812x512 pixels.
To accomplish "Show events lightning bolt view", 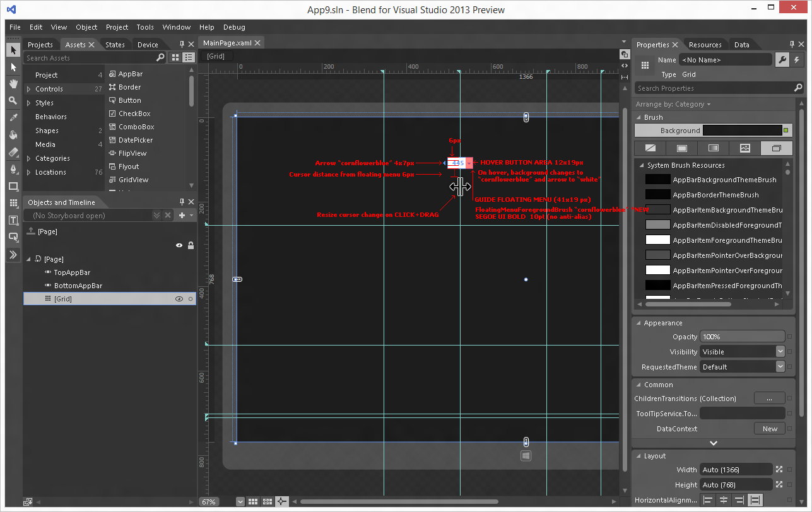I will coord(797,60).
